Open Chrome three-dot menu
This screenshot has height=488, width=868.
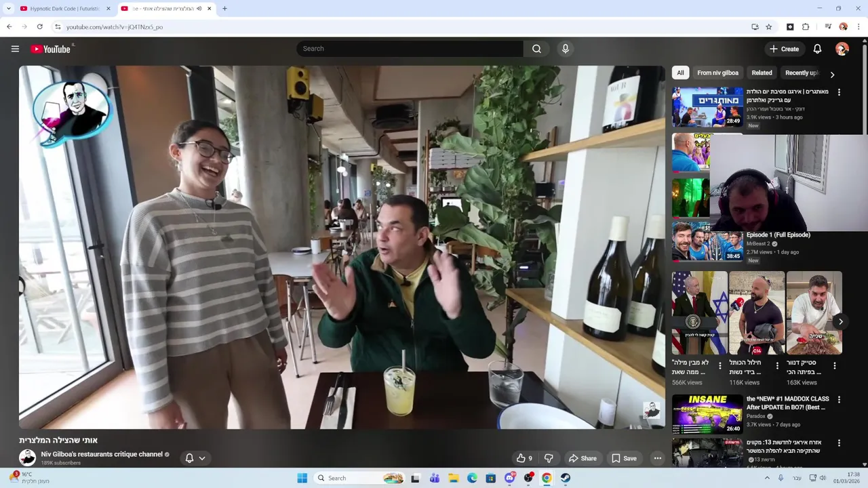859,27
